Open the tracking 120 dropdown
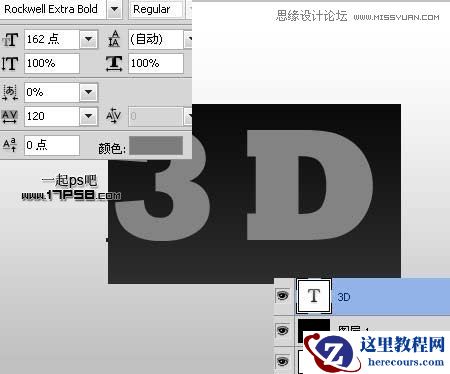 tap(88, 116)
